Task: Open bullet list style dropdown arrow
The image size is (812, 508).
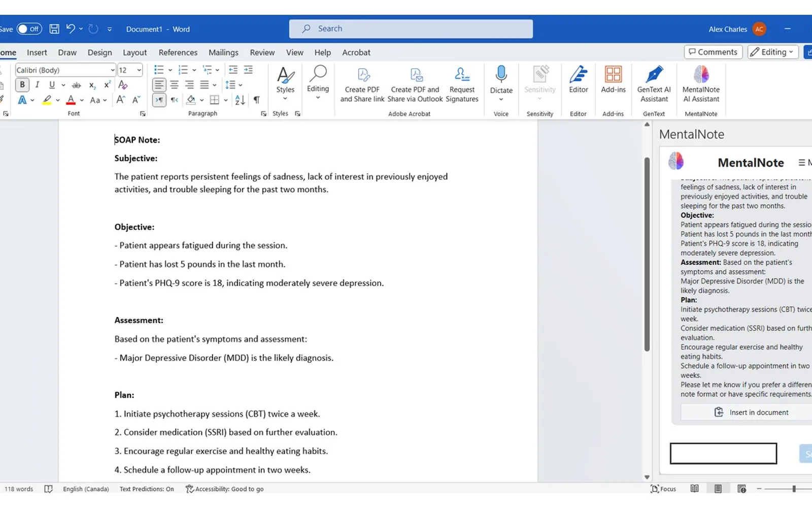Action: 170,70
